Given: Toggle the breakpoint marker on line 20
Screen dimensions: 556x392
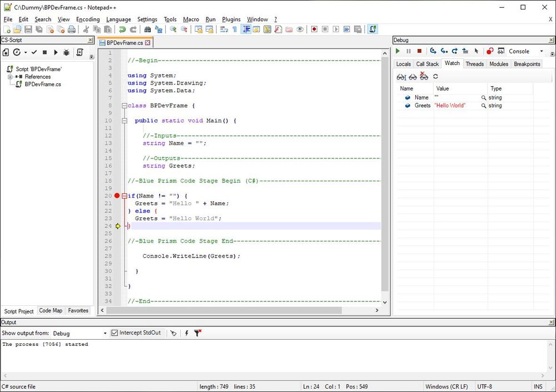Looking at the screenshot, I should [117, 196].
